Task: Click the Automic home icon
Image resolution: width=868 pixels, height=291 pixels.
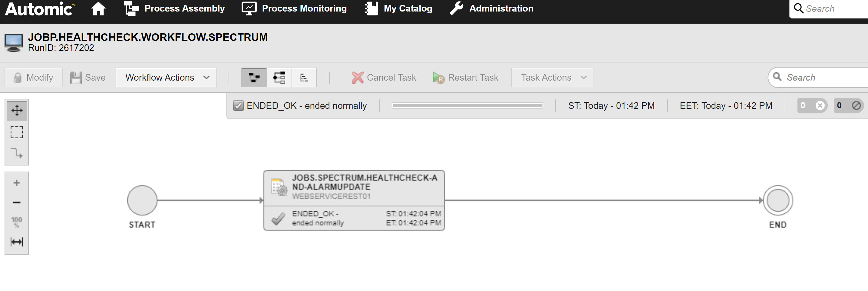Action: point(98,9)
